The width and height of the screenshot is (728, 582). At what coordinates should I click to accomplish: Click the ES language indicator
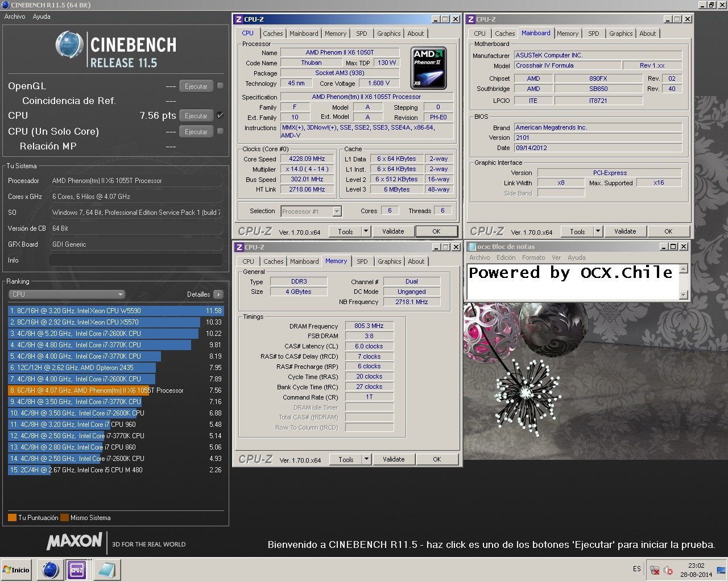pos(637,569)
